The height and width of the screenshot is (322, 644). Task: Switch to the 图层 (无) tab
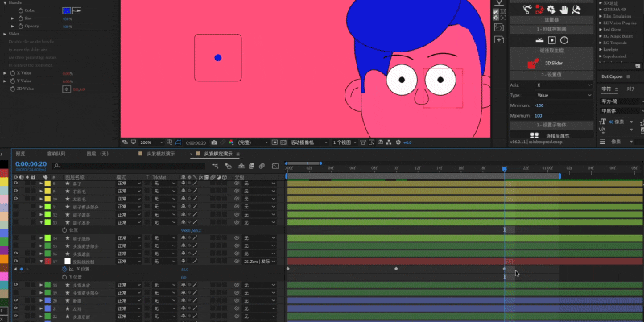[x=97, y=154]
